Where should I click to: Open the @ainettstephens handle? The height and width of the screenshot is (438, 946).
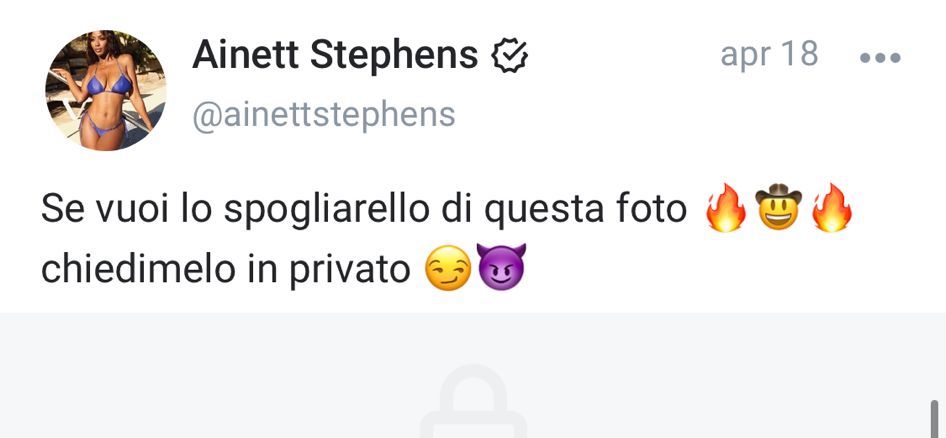(323, 115)
